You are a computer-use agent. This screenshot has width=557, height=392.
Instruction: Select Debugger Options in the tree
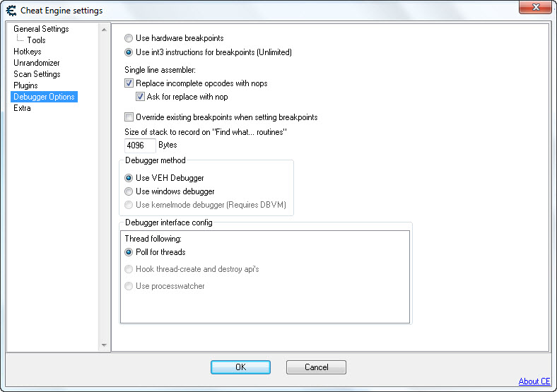tap(44, 97)
